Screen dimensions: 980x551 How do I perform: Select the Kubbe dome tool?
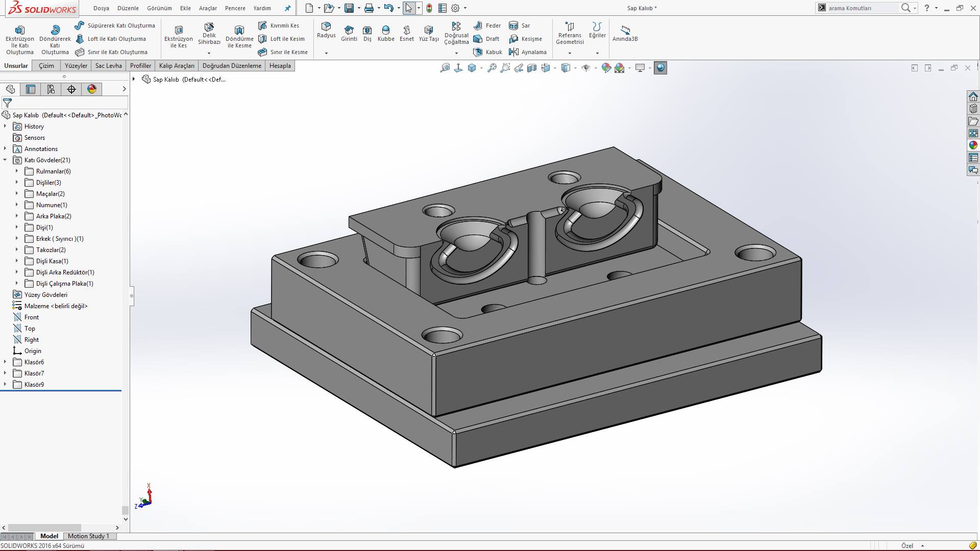pos(386,34)
